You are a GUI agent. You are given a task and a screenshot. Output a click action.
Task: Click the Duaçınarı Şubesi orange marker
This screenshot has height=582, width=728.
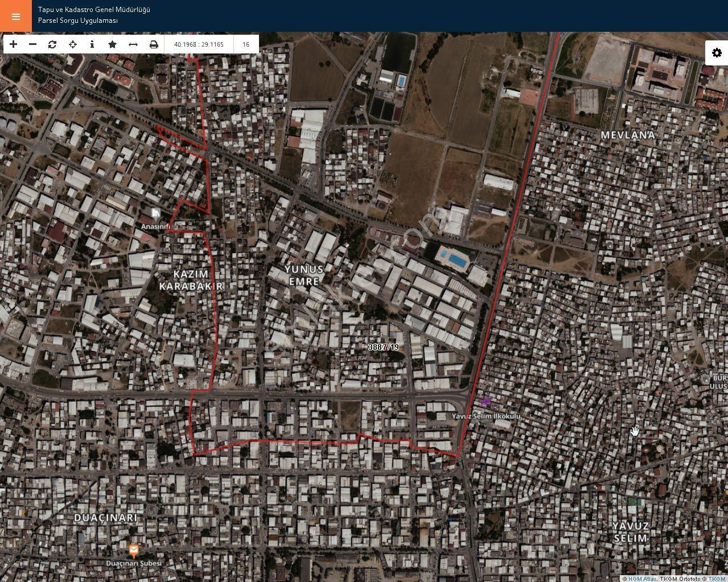tap(133, 550)
